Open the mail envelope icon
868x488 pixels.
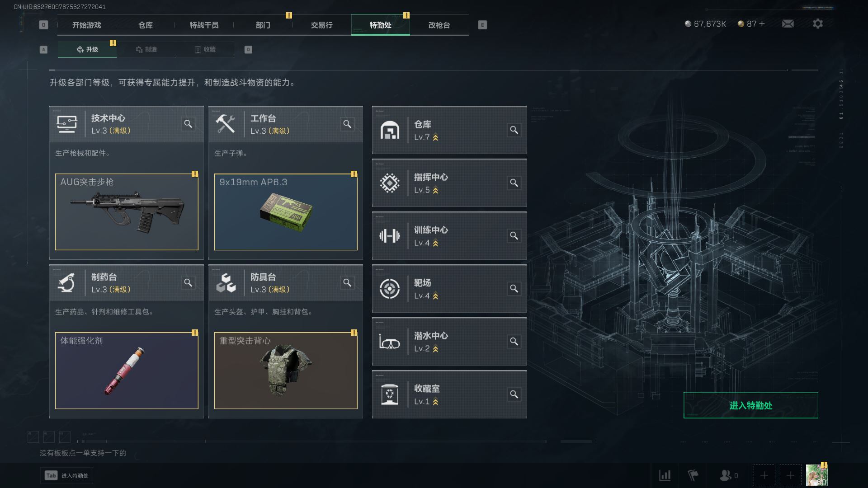pyautogui.click(x=788, y=23)
